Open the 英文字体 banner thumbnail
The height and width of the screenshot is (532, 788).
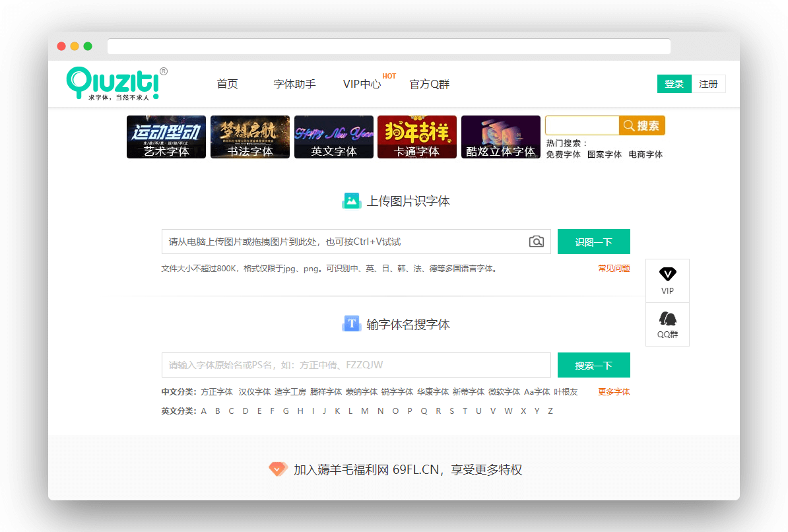coord(334,137)
